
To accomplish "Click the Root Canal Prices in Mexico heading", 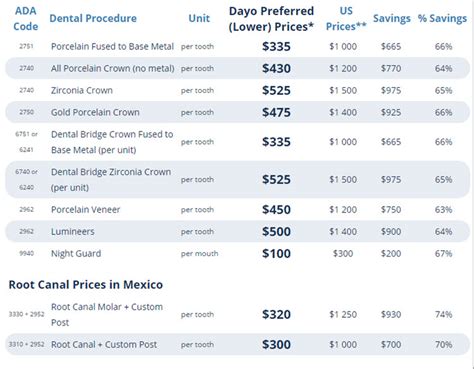I will [x=86, y=285].
